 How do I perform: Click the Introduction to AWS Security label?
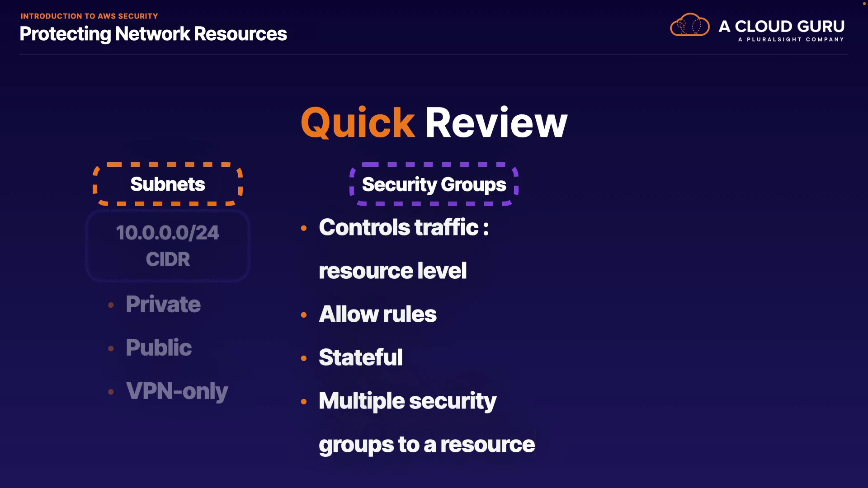click(x=89, y=16)
